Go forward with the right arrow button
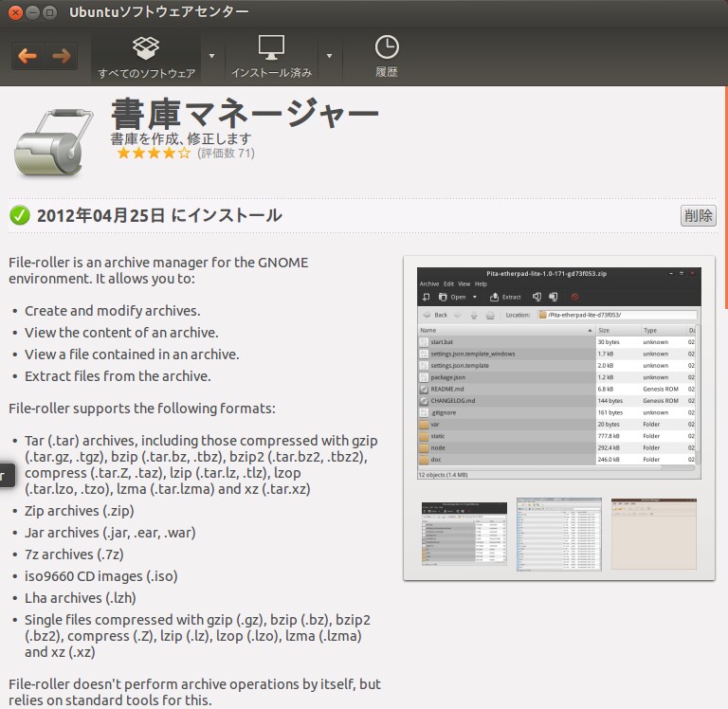This screenshot has height=709, width=728. tap(62, 56)
